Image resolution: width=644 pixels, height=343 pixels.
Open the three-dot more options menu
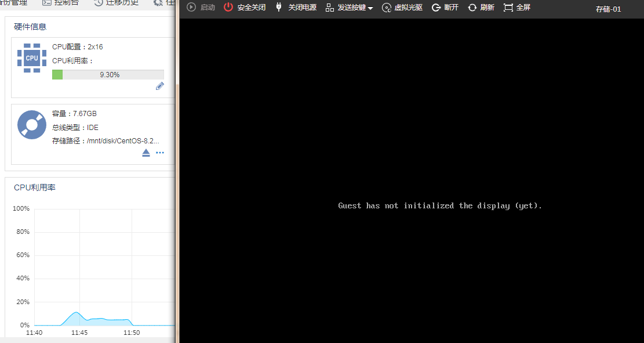(x=160, y=153)
